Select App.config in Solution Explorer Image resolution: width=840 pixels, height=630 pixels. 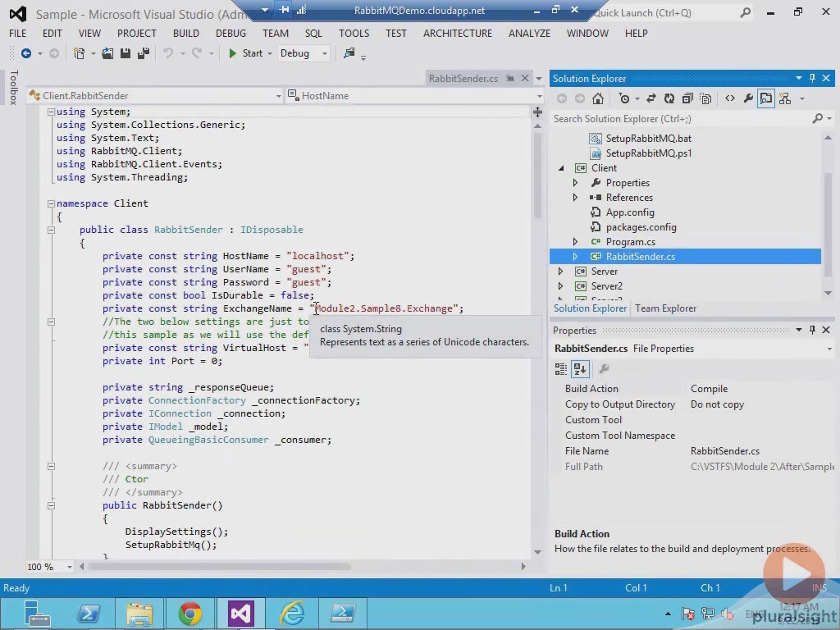point(629,212)
